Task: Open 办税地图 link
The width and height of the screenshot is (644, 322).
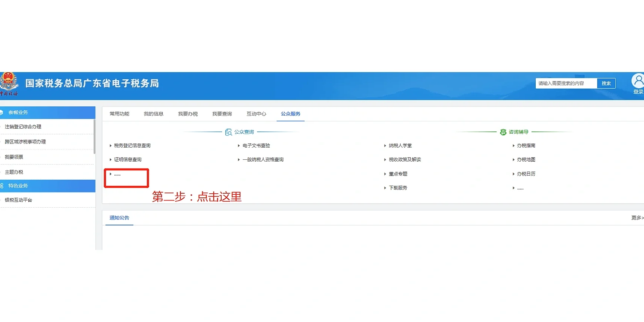Action: (x=526, y=160)
